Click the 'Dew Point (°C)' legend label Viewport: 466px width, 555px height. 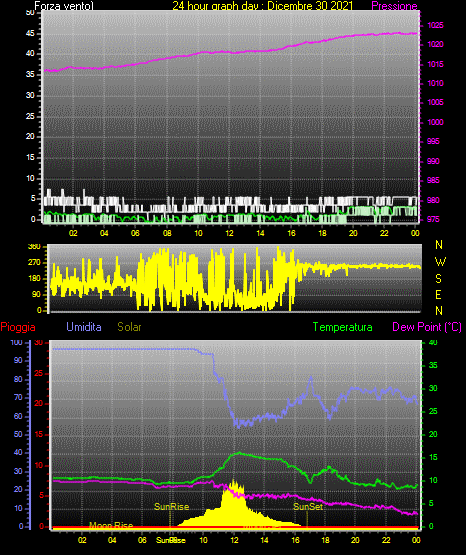tap(427, 327)
